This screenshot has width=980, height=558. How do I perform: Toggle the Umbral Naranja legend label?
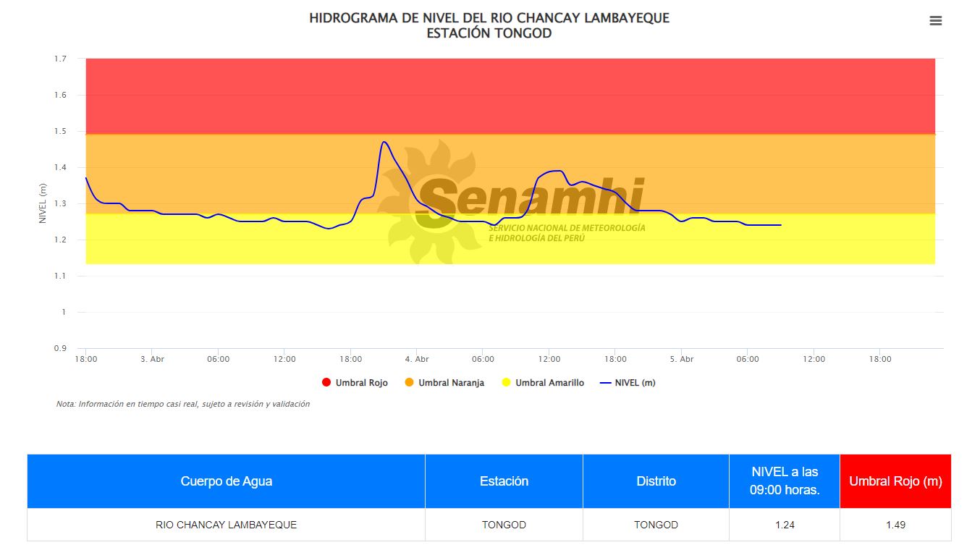click(x=451, y=383)
